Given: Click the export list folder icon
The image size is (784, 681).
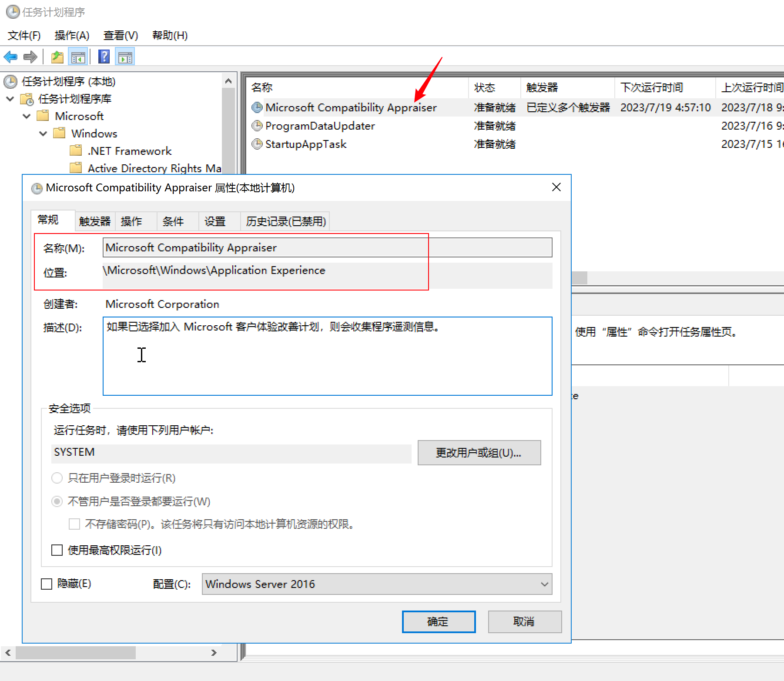Looking at the screenshot, I should [x=57, y=57].
